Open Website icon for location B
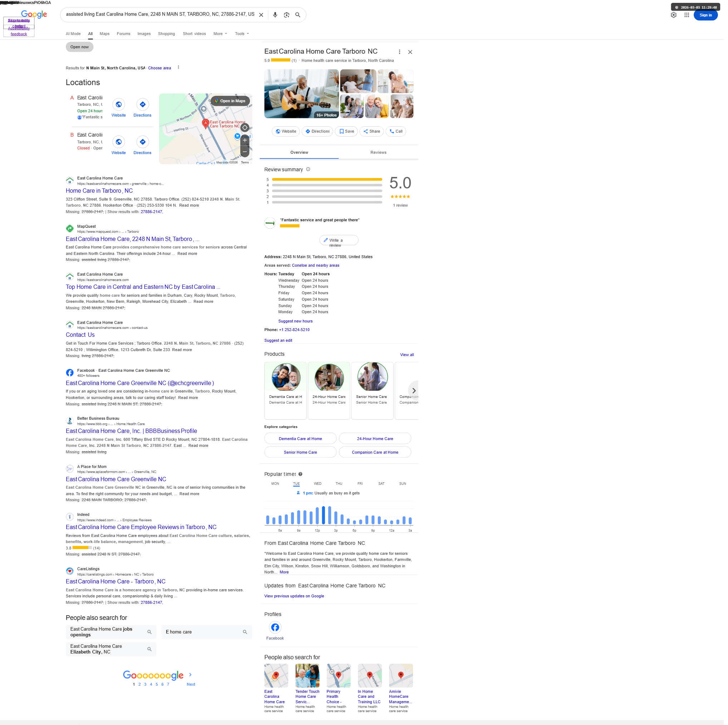 click(x=119, y=142)
